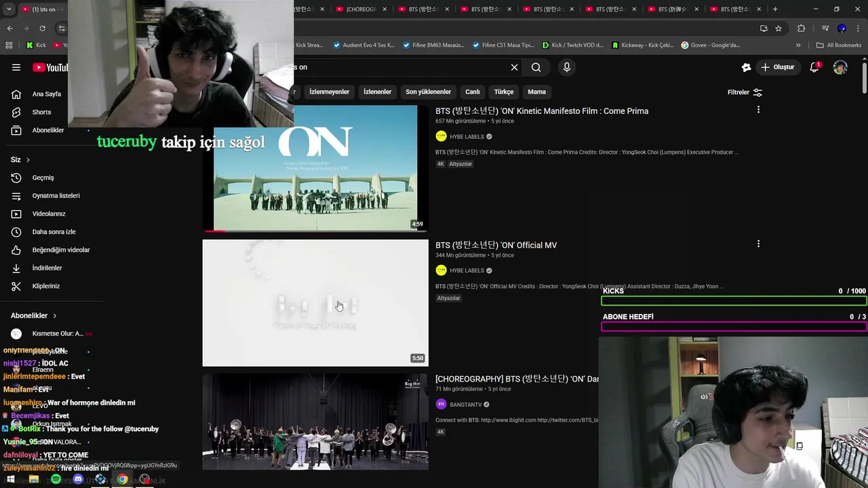Open Kinetic Manifesto Film video title
The image size is (868, 488).
(x=542, y=111)
